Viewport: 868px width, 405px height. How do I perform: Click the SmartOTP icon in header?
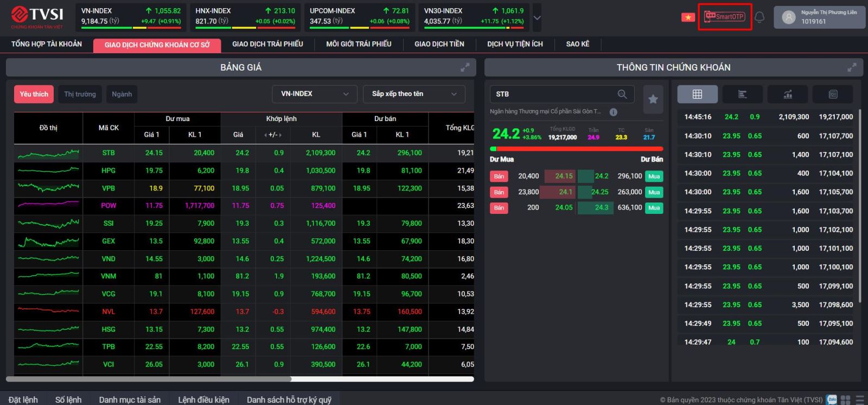click(x=724, y=17)
